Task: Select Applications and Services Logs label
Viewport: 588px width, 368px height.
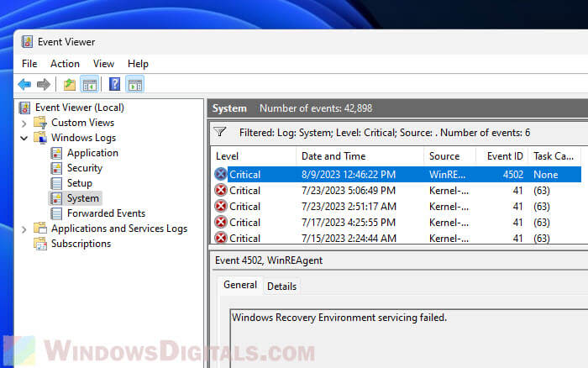Action: coord(119,229)
